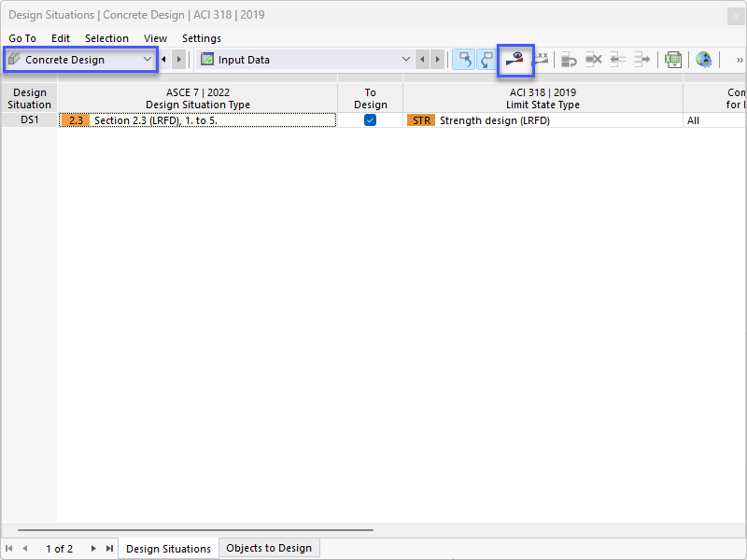This screenshot has width=747, height=560.
Task: Open the View menu
Action: pos(155,38)
